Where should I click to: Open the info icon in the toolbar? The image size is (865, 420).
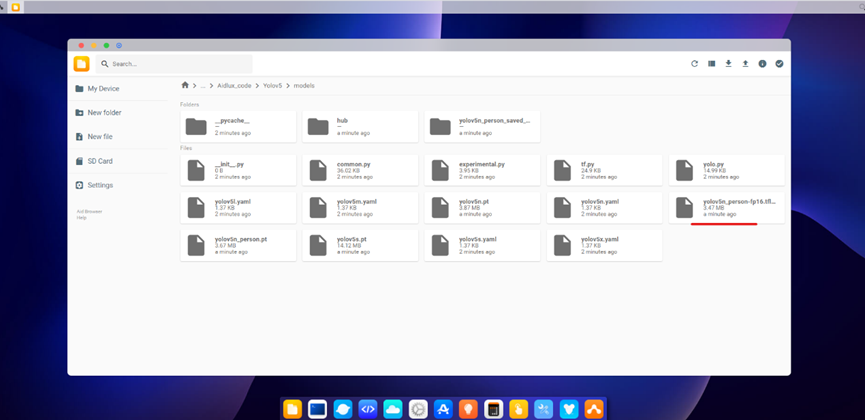click(762, 64)
